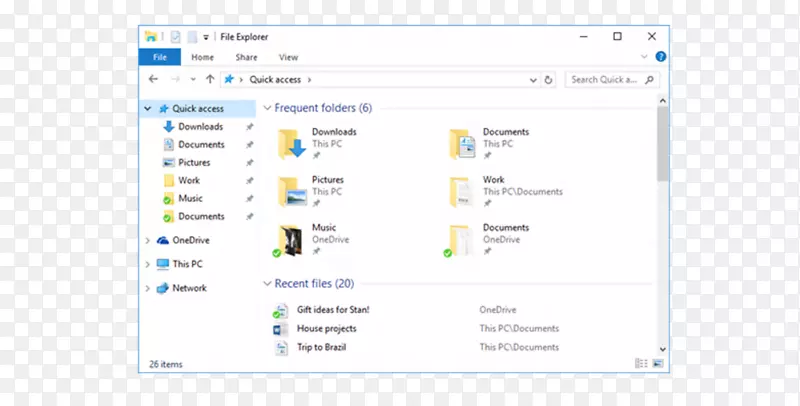This screenshot has height=406, width=800.
Task: Expand the chevron after Quick access breadcrumb
Action: 309,80
